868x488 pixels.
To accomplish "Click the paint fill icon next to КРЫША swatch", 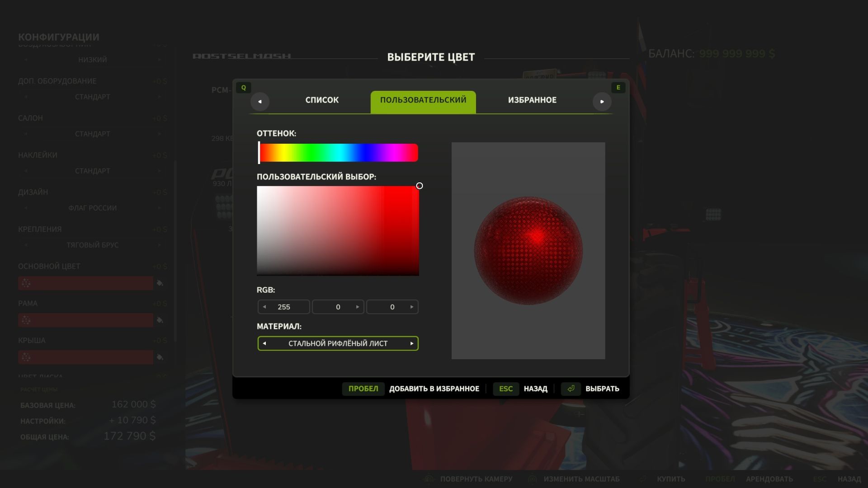I will (x=160, y=357).
